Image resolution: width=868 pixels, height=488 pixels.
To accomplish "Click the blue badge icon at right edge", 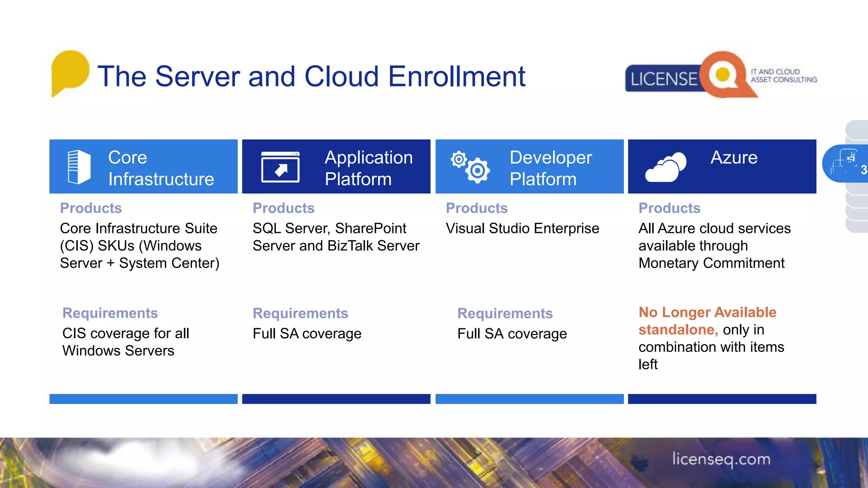I will [845, 164].
